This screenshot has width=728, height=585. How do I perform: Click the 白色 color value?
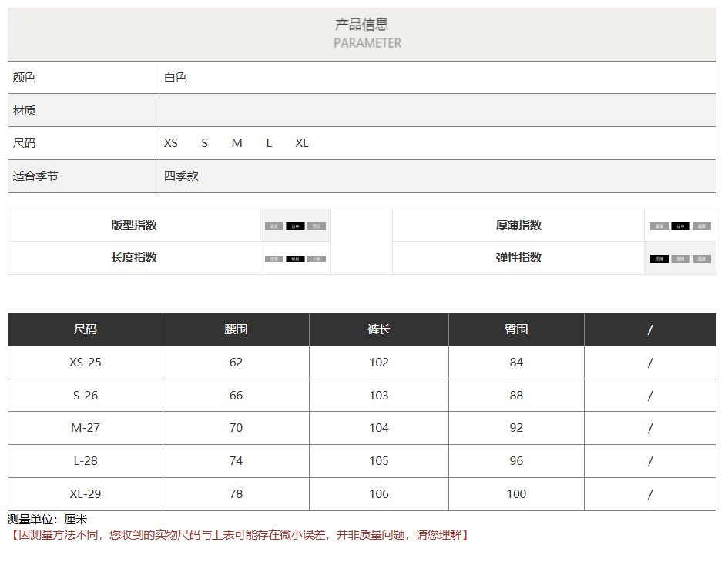(176, 78)
